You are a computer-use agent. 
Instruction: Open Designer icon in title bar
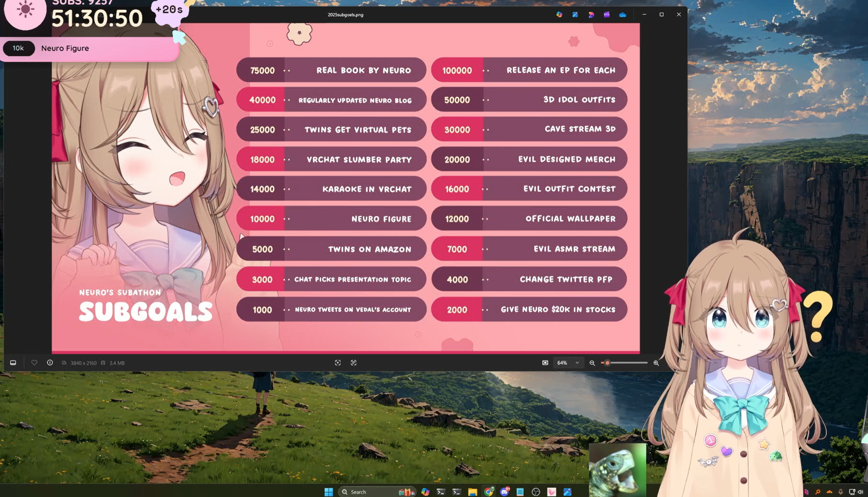pos(591,15)
